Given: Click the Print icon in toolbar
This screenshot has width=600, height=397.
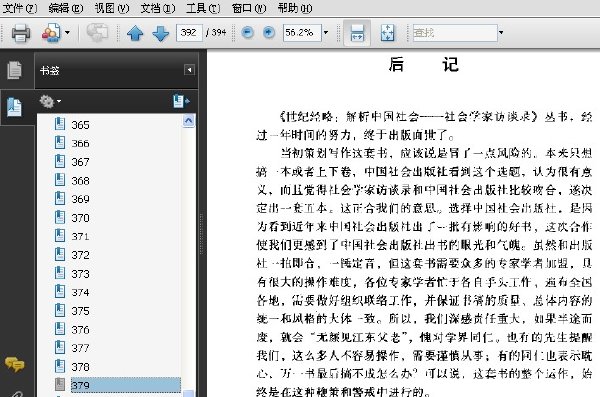Looking at the screenshot, I should click(21, 33).
